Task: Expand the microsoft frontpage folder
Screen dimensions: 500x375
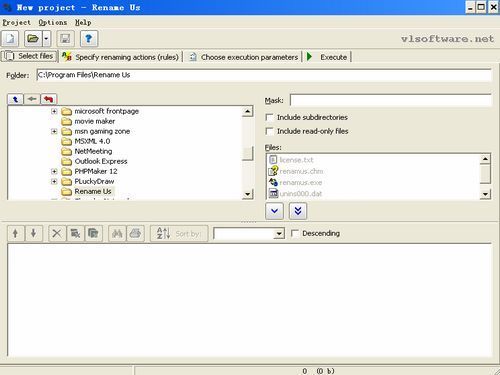Action: click(x=54, y=111)
